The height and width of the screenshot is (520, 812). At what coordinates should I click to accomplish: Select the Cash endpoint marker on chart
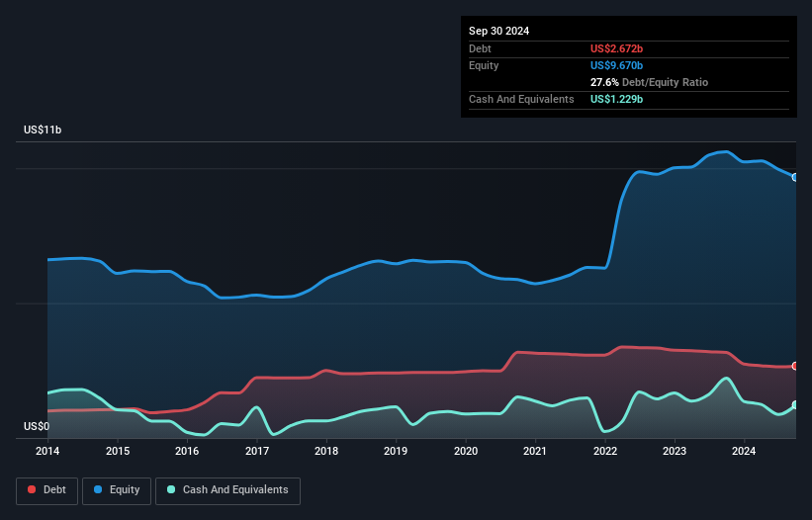(x=795, y=404)
